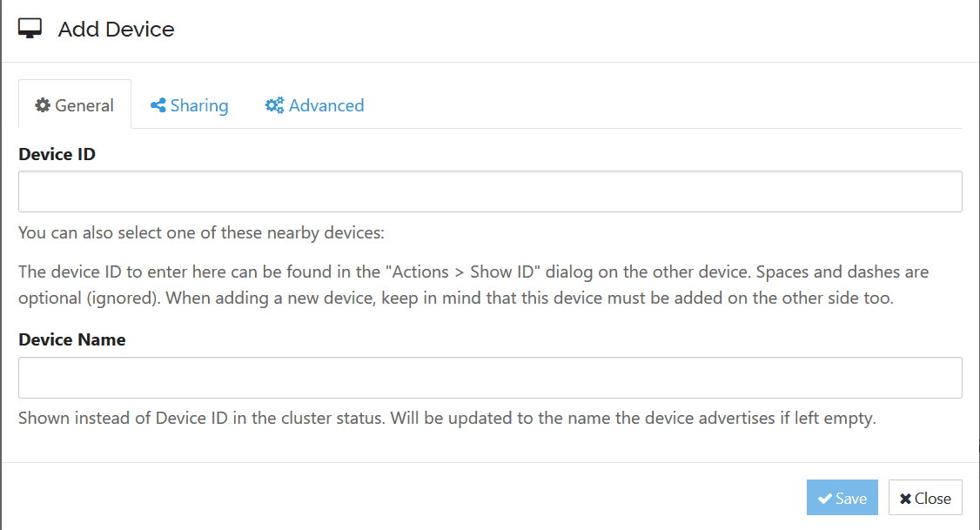Screen dimensions: 980x530
Task: Focus the Device ID input field
Action: (490, 191)
